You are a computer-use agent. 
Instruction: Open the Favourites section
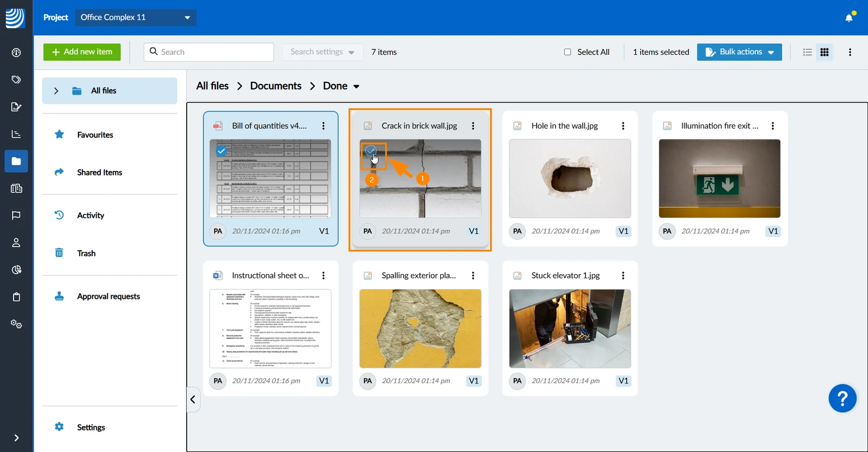click(x=95, y=135)
